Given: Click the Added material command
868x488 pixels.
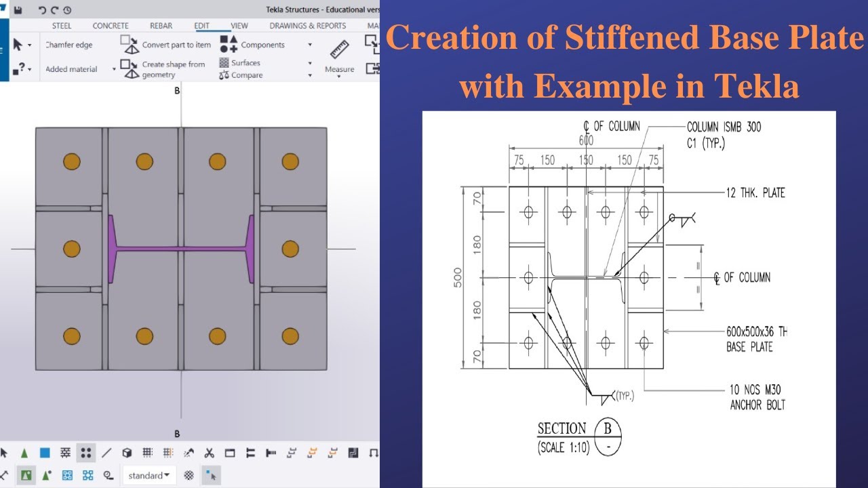Looking at the screenshot, I should 71,69.
